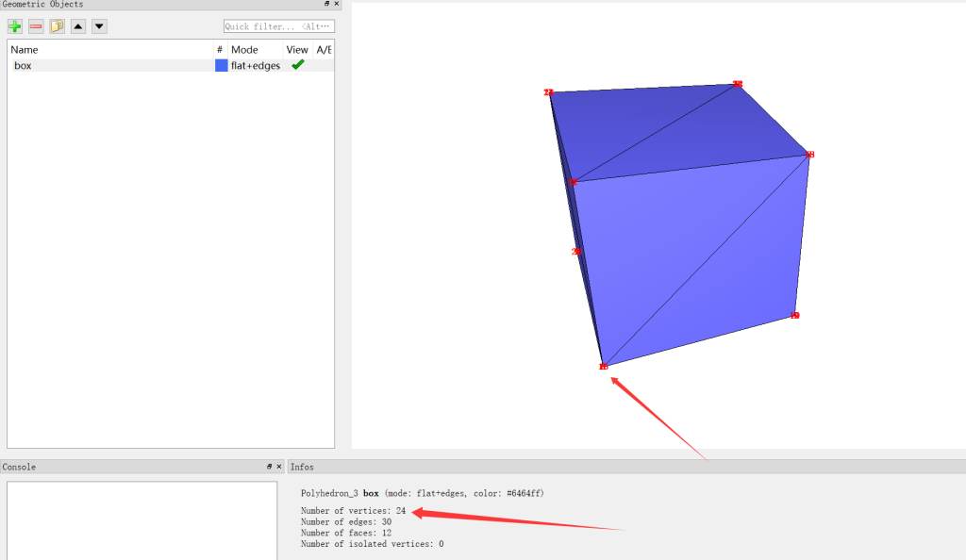Click the Quick filter input field
This screenshot has height=560, width=966.
pyautogui.click(x=278, y=26)
